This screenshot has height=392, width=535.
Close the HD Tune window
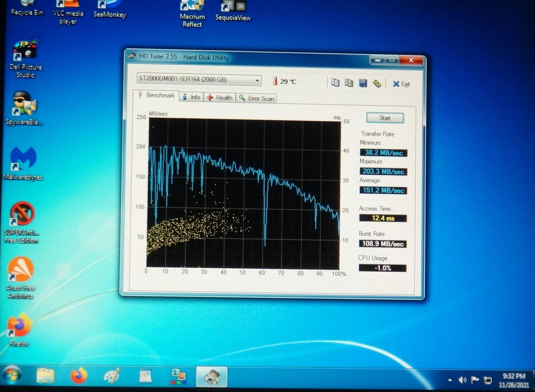411,60
